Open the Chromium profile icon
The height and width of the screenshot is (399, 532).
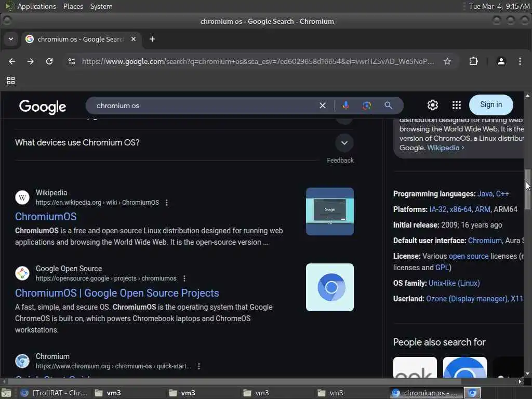[x=501, y=61]
